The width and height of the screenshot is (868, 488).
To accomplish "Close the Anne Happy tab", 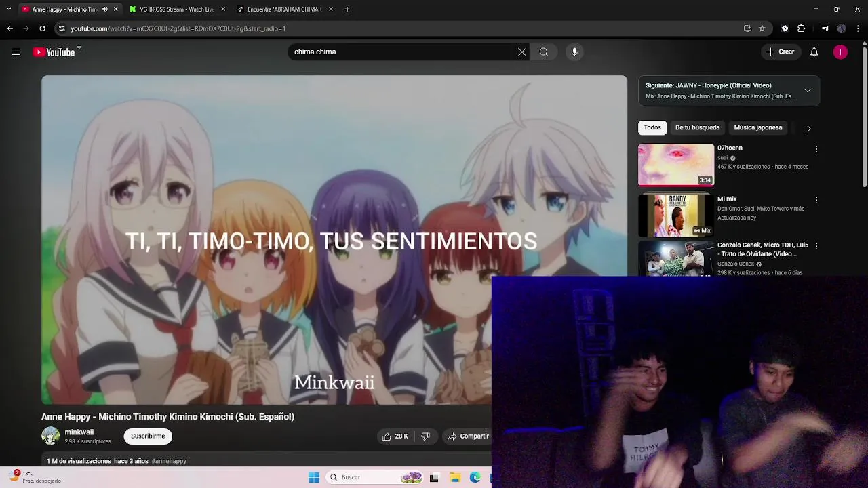I will click(115, 9).
